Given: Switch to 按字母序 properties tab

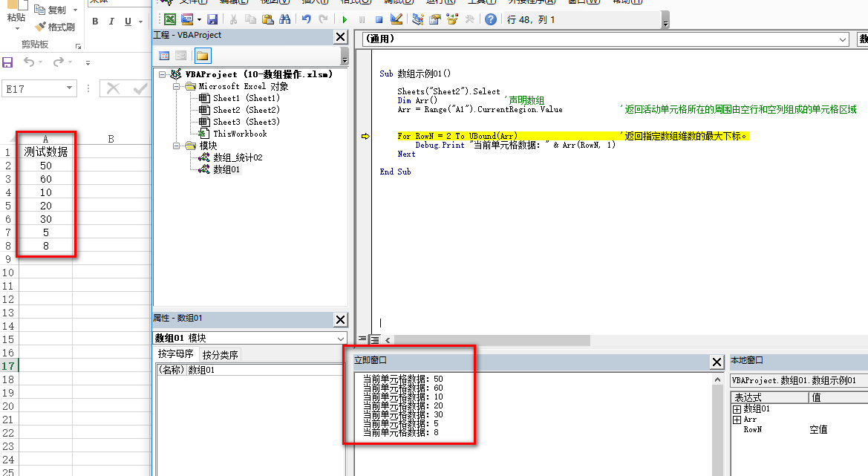Looking at the screenshot, I should tap(175, 354).
